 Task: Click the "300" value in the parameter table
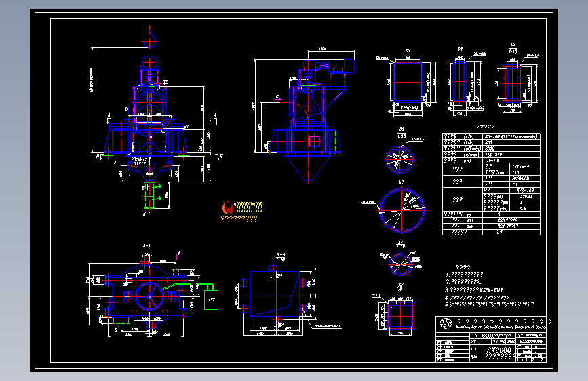click(488, 142)
